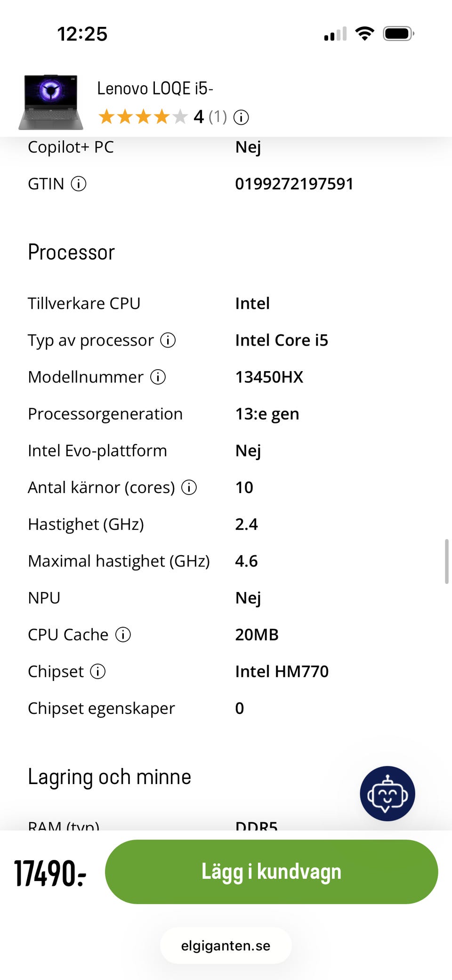Open Chipset info icon
Screen dimensions: 452x980
click(x=98, y=672)
